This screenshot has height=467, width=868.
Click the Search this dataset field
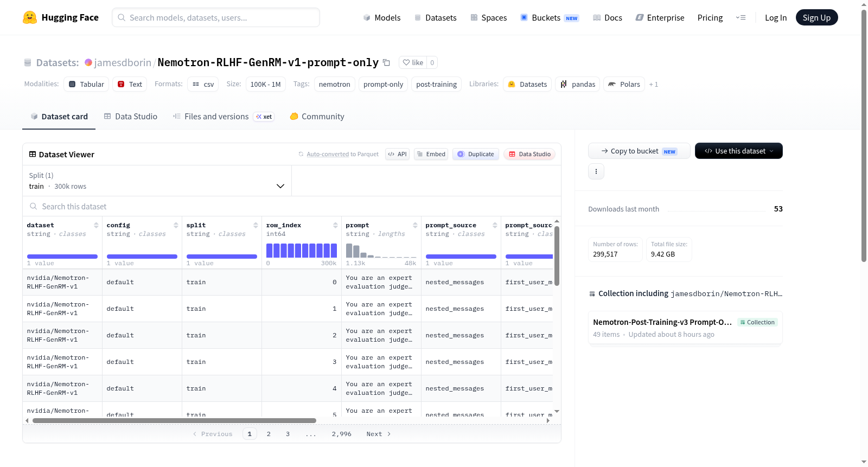(292, 206)
